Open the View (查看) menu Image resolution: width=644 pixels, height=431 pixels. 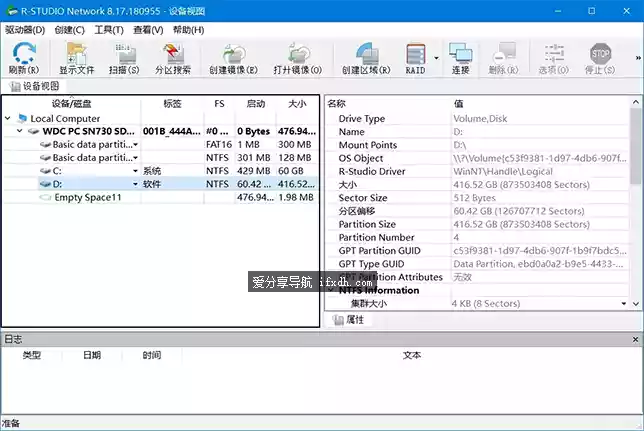(148, 30)
